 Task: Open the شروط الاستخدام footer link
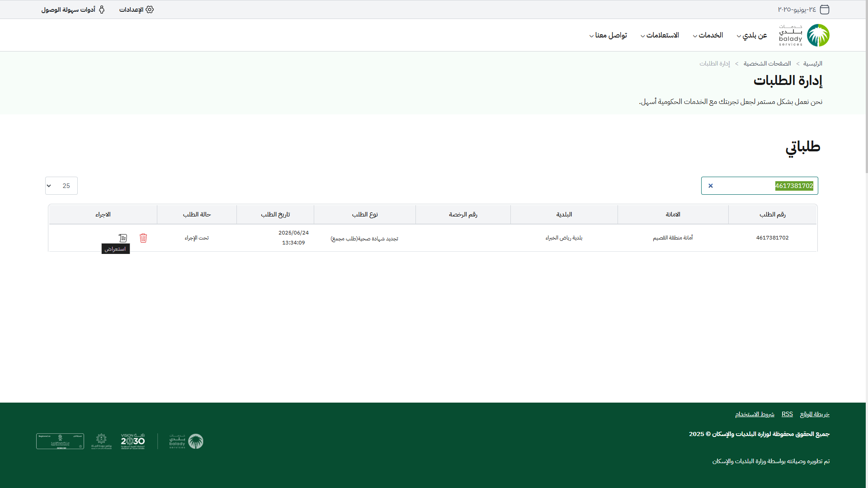coord(755,414)
